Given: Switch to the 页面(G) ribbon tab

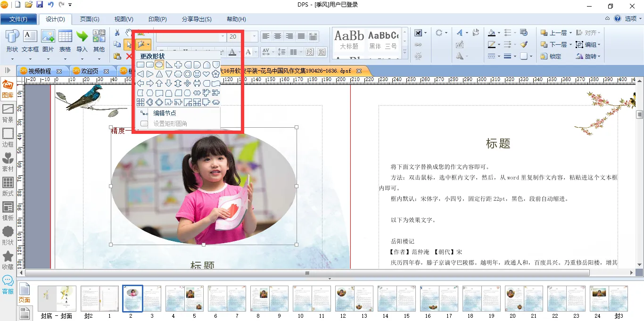Looking at the screenshot, I should point(89,19).
